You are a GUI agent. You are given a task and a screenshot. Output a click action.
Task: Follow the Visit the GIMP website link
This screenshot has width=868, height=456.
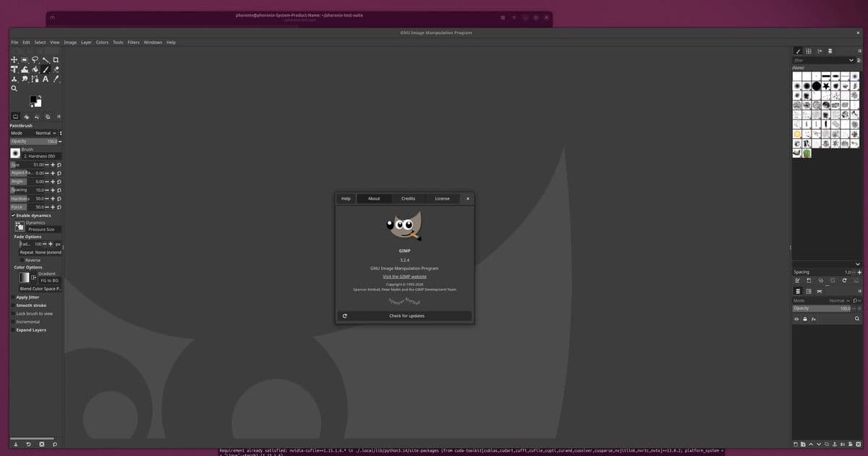coord(405,276)
